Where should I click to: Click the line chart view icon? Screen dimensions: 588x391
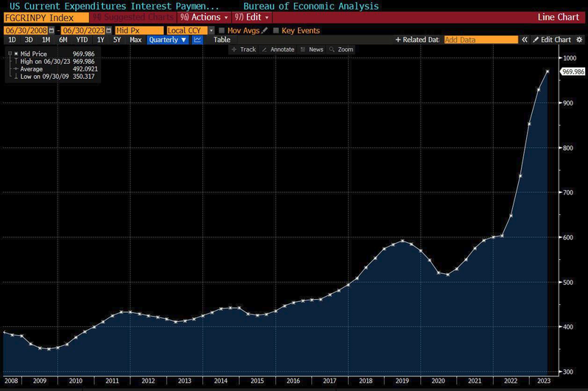coord(197,40)
